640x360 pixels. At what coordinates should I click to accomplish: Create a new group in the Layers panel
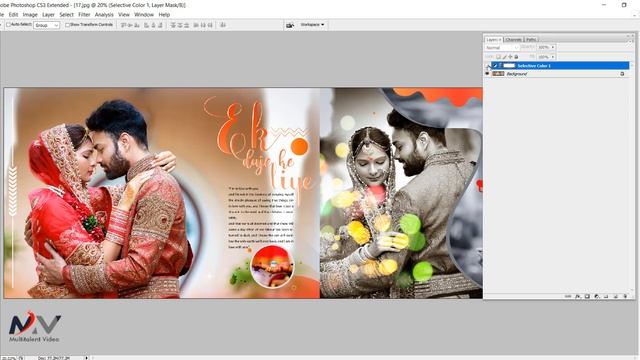pyautogui.click(x=606, y=296)
